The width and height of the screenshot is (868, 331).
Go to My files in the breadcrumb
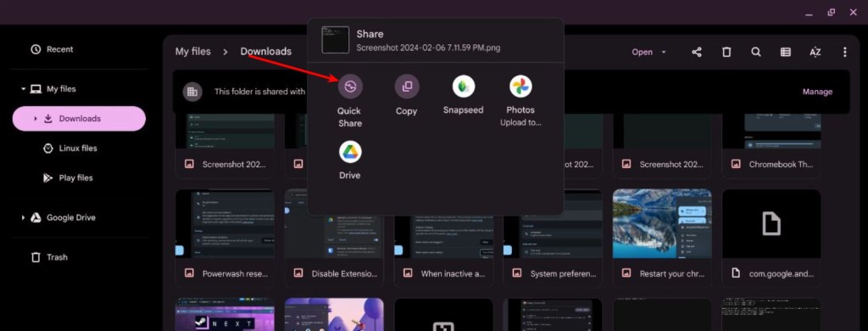[193, 52]
